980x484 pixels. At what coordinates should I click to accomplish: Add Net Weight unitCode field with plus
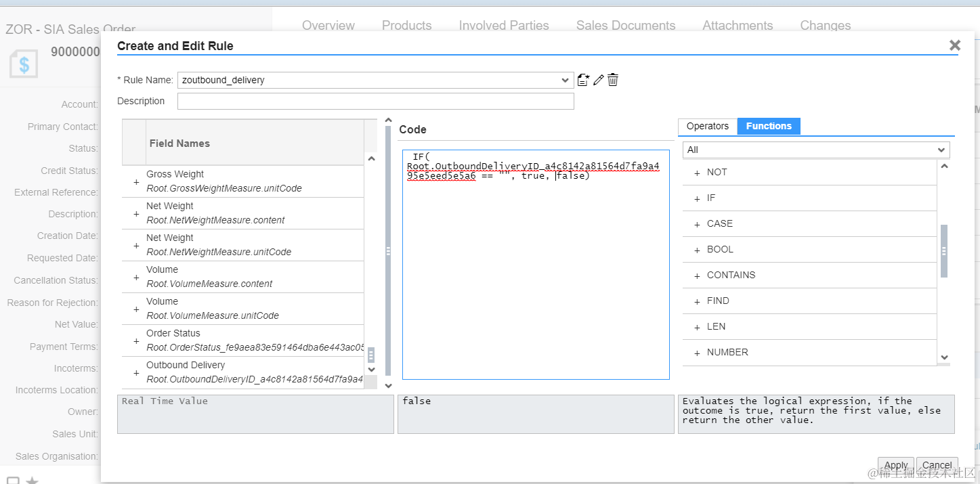(x=136, y=246)
